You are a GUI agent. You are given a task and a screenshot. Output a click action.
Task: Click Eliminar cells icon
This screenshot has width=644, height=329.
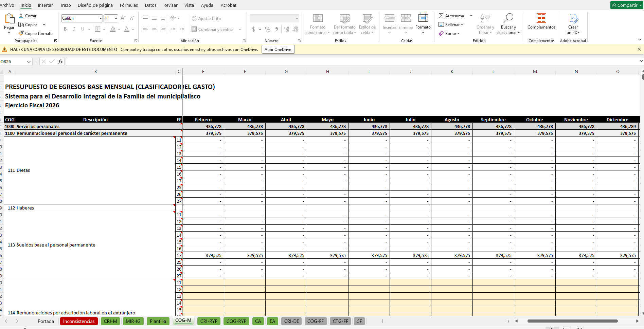[x=406, y=18]
